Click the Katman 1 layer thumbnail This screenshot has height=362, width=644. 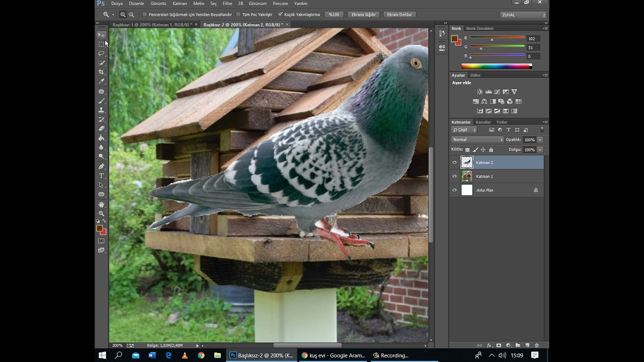click(x=467, y=176)
